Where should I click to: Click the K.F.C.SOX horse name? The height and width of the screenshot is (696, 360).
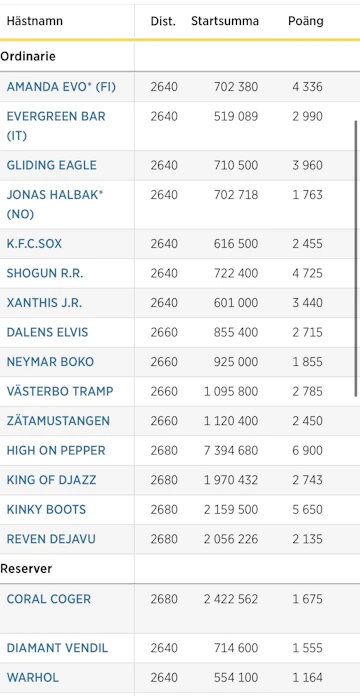pos(34,244)
